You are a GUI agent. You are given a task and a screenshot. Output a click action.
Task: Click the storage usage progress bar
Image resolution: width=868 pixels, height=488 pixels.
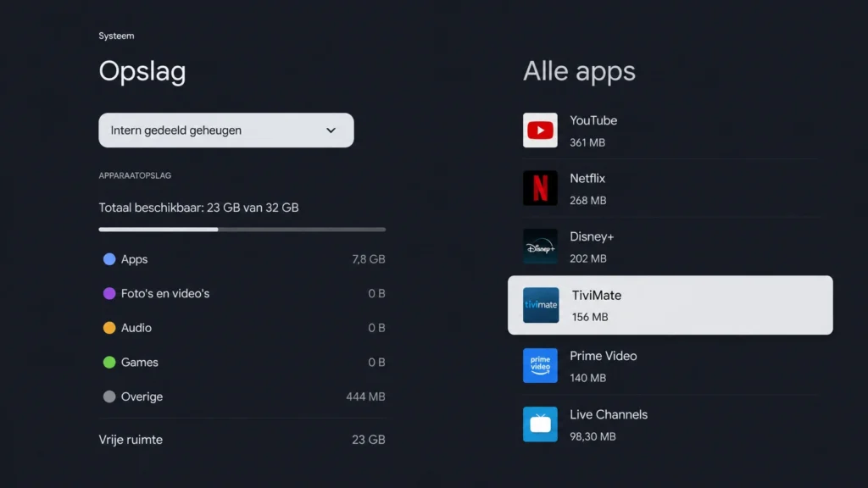242,229
